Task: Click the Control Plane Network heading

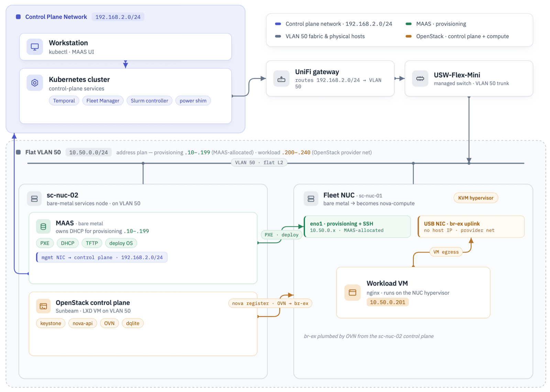Action: point(56,17)
